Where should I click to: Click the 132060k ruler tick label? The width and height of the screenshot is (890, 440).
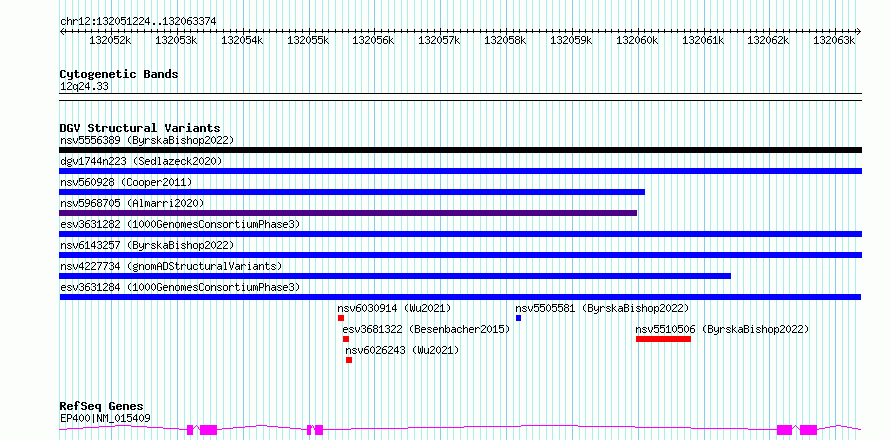tap(637, 40)
